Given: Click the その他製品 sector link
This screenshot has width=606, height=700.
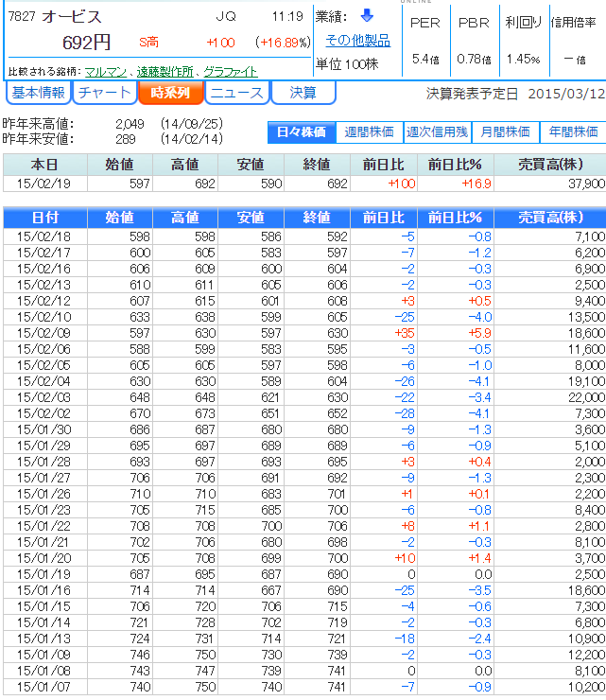Looking at the screenshot, I should click(x=357, y=40).
